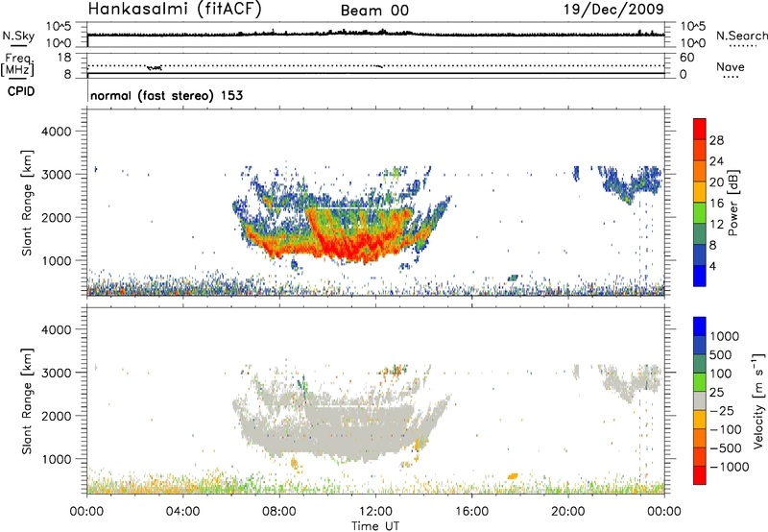Screen dimensions: 768x532
Task: Click the Slant Range label of velocity panel
Action: point(27,400)
